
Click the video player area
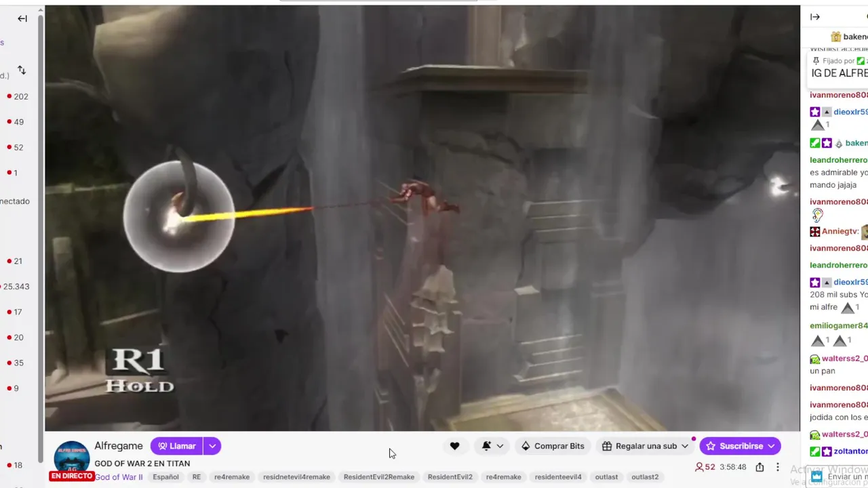pyautogui.click(x=422, y=218)
